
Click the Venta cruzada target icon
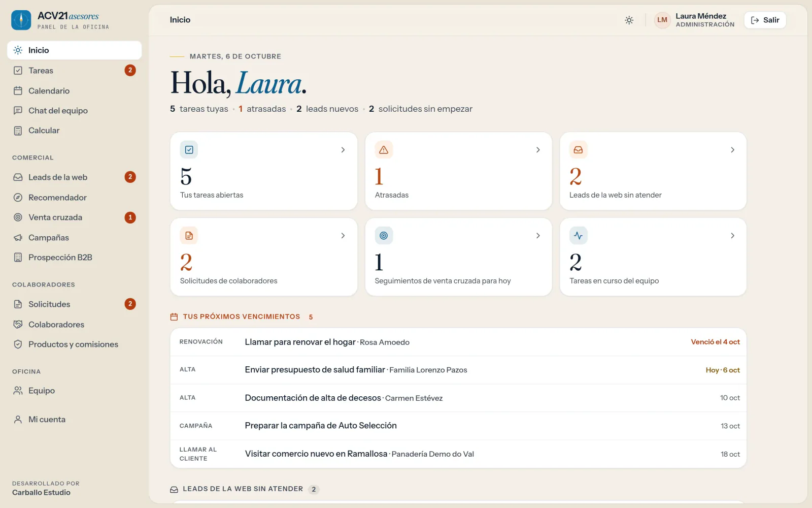pos(18,217)
